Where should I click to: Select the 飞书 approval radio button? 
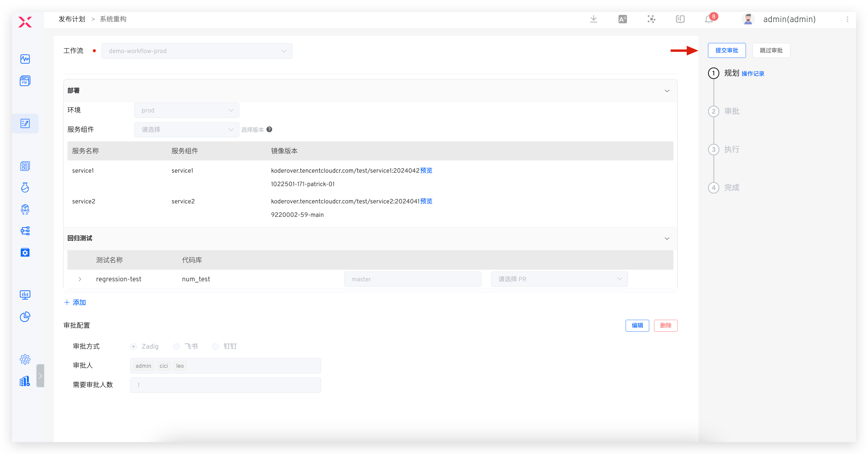pyautogui.click(x=176, y=347)
